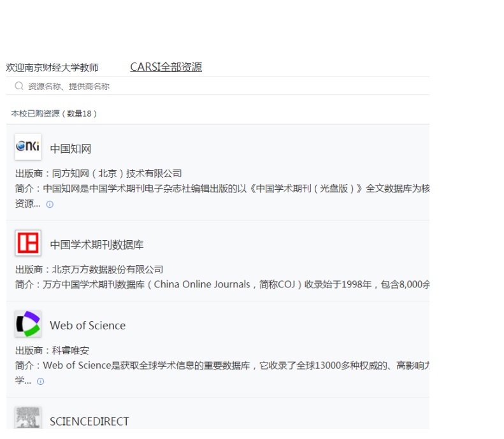Screen dimensions: 504x439
Task: Open the SCIENCEDIRECT resource title
Action: tap(89, 421)
